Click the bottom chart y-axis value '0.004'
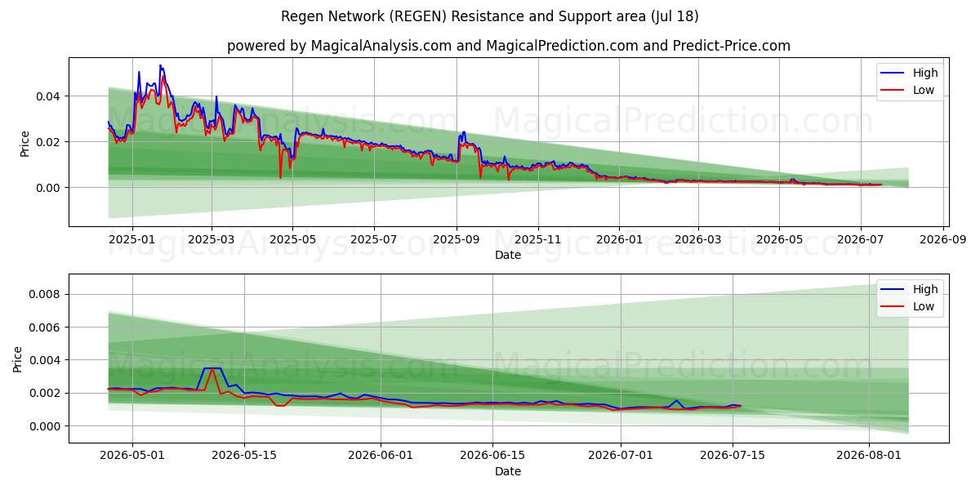This screenshot has width=980, height=490. 47,360
